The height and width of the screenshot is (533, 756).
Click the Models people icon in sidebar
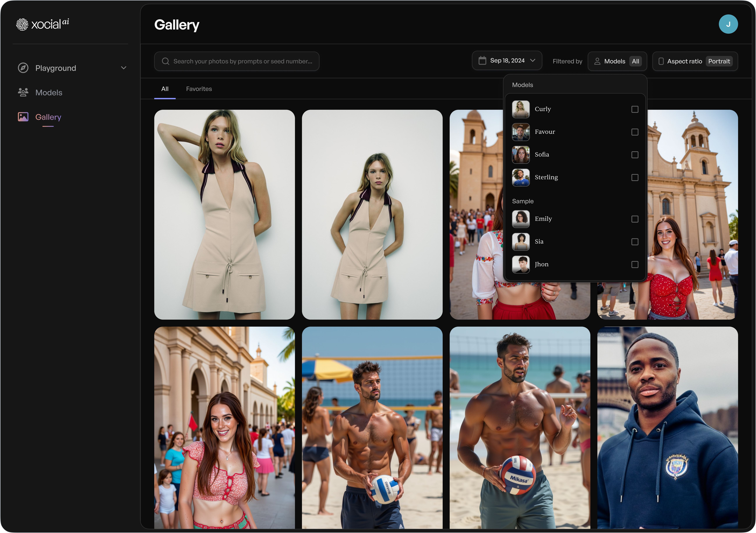click(23, 92)
